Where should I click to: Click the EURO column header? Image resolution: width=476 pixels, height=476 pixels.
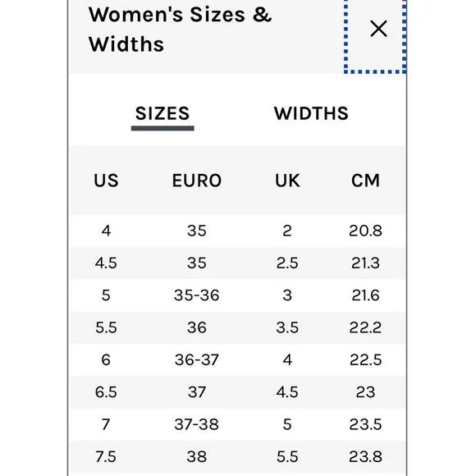click(197, 181)
